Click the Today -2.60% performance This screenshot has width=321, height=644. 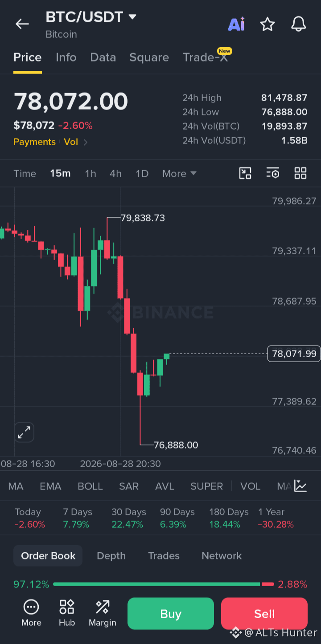click(x=29, y=518)
